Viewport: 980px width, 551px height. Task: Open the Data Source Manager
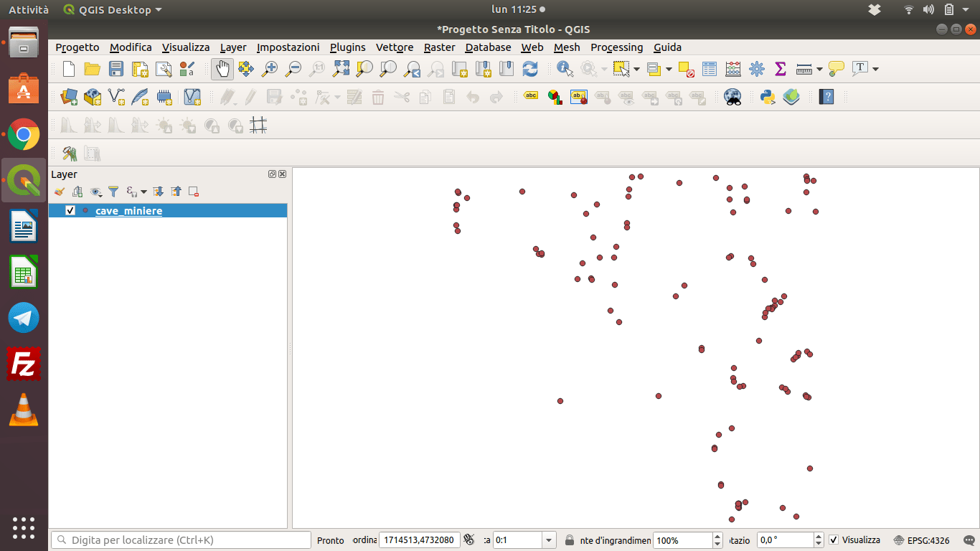(68, 97)
